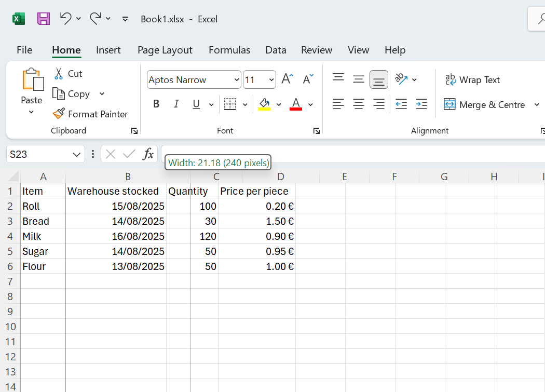Open Customize Quick Access Toolbar menu
This screenshot has width=545, height=392.
coord(125,19)
